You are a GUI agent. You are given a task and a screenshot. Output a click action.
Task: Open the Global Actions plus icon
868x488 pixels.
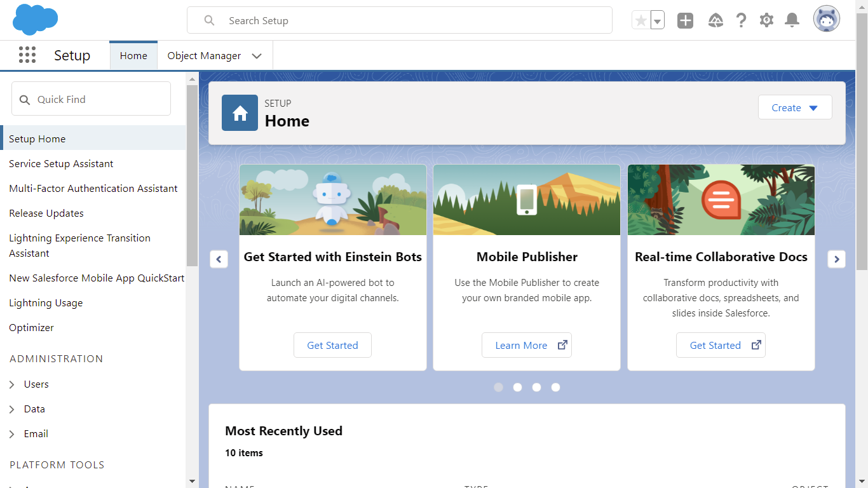click(x=685, y=20)
